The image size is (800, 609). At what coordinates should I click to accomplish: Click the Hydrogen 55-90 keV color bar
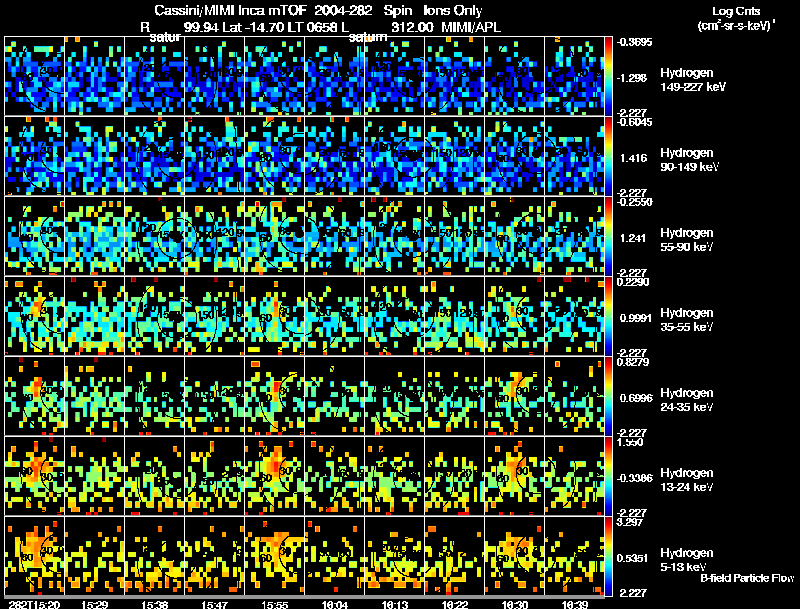[608, 236]
